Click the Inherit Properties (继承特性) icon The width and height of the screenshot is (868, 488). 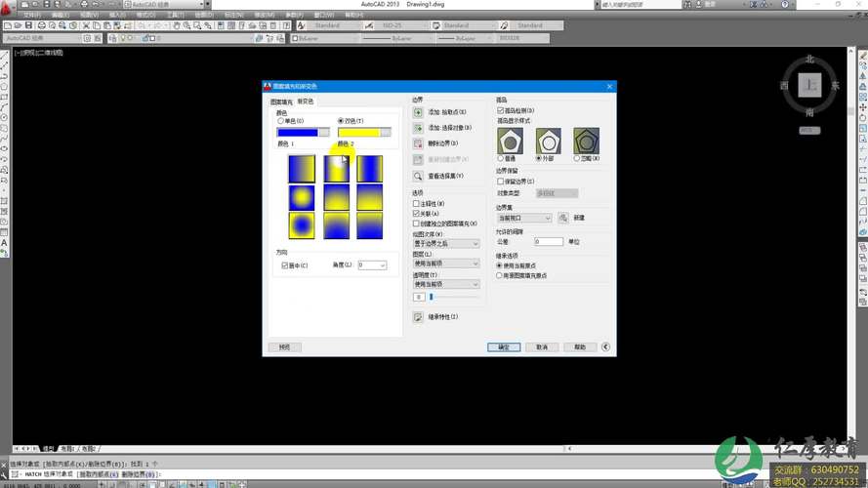tap(418, 317)
